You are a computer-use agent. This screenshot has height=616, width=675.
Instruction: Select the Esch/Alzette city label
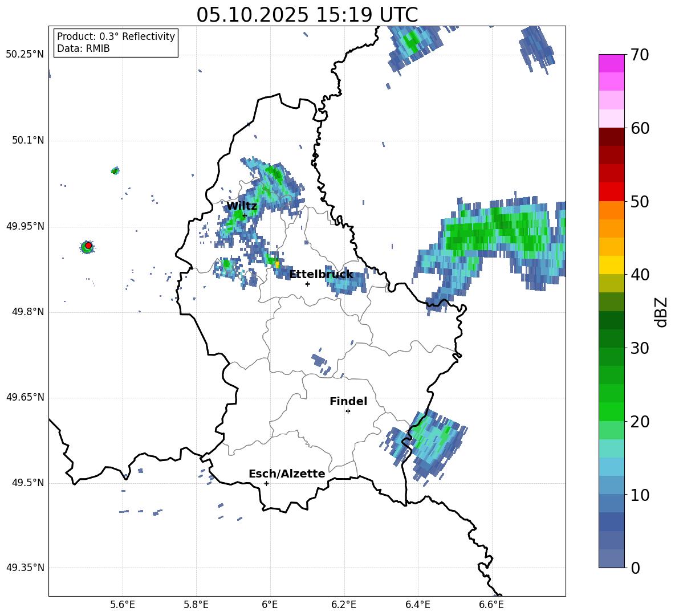pyautogui.click(x=287, y=474)
